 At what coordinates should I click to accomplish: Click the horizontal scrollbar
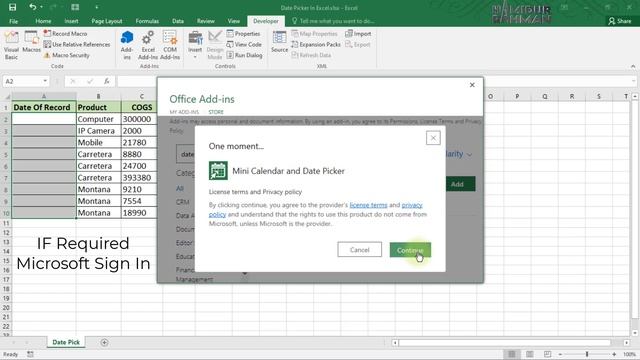(x=504, y=342)
